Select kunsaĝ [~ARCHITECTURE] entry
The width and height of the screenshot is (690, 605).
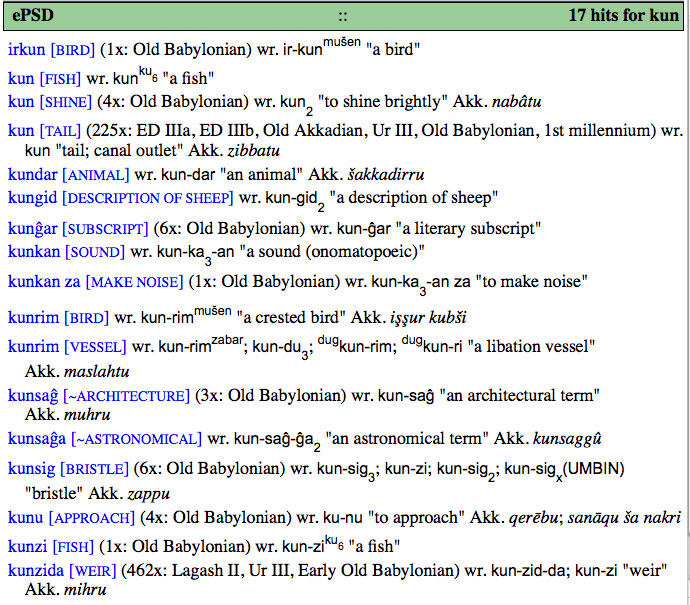[97, 395]
